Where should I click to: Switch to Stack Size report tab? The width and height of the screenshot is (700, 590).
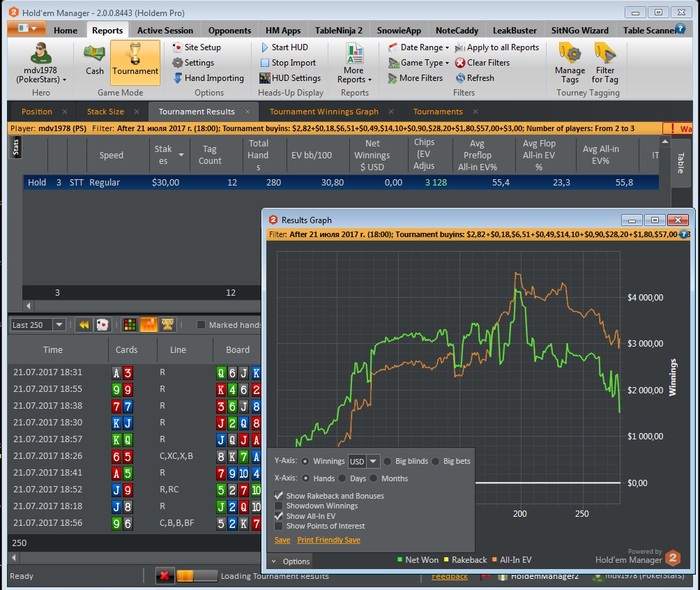(105, 112)
